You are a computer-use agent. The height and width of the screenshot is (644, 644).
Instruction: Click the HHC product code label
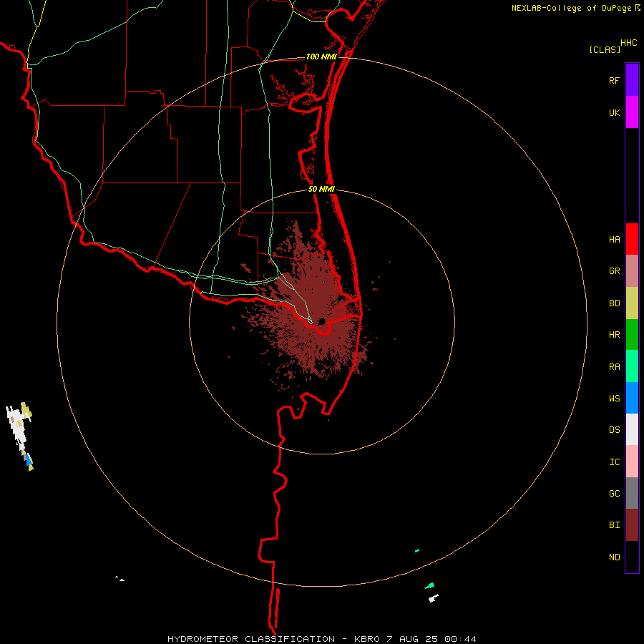[x=628, y=43]
